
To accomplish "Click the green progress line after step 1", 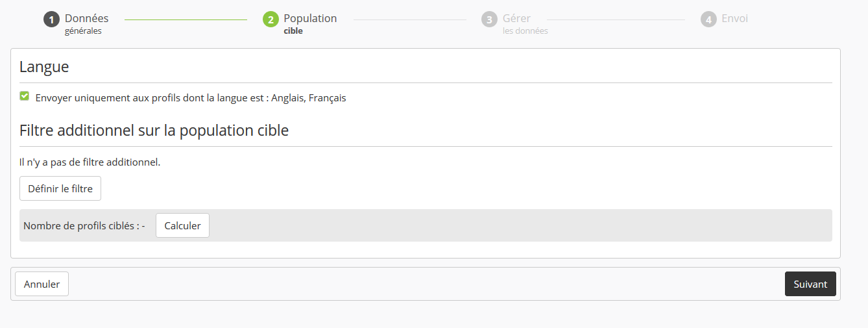I will (x=186, y=19).
